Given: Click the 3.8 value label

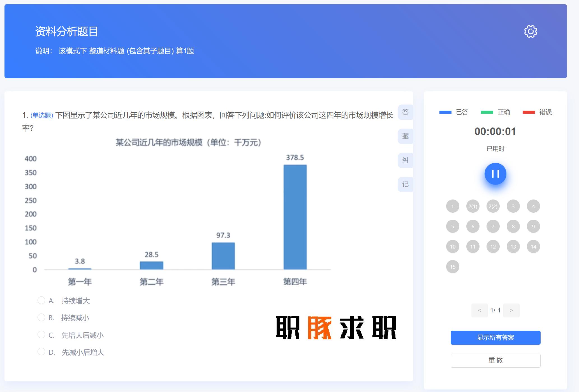Looking at the screenshot, I should [x=80, y=261].
